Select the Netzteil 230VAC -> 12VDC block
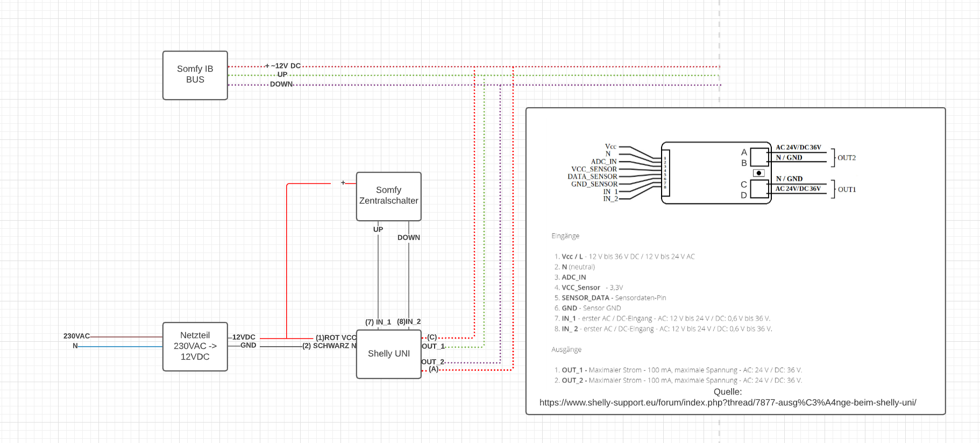The height and width of the screenshot is (443, 980). tap(195, 347)
